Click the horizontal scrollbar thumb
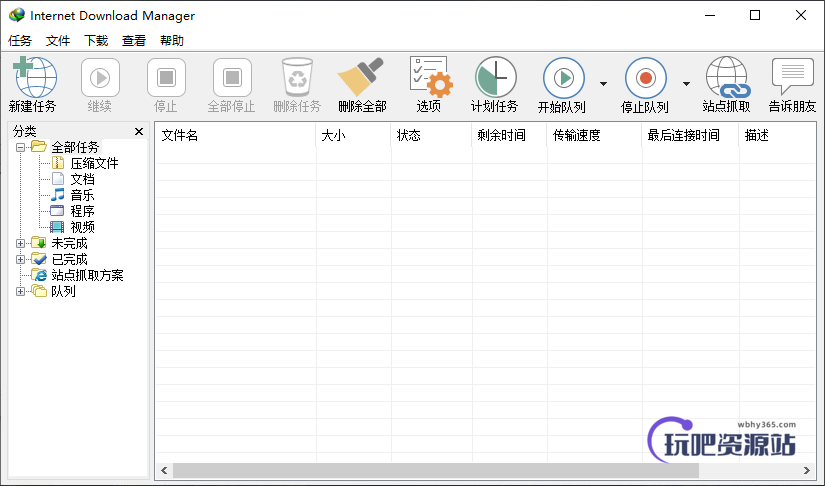 pyautogui.click(x=436, y=471)
